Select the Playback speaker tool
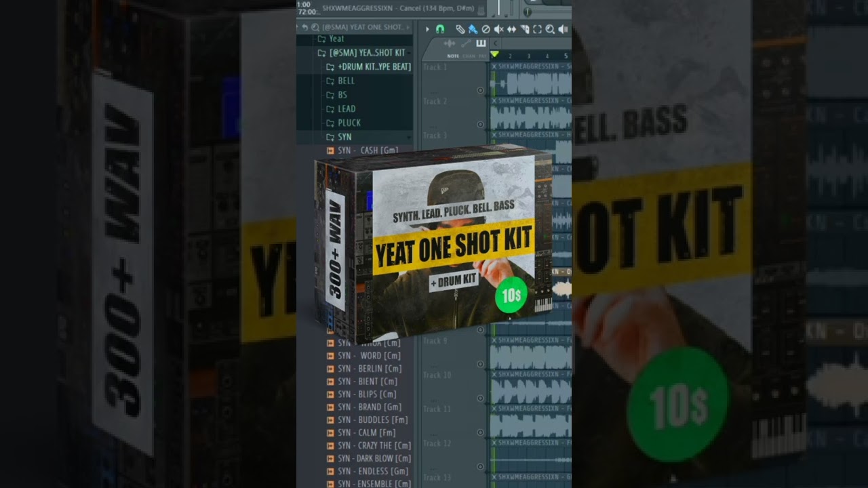The height and width of the screenshot is (488, 868). point(563,29)
